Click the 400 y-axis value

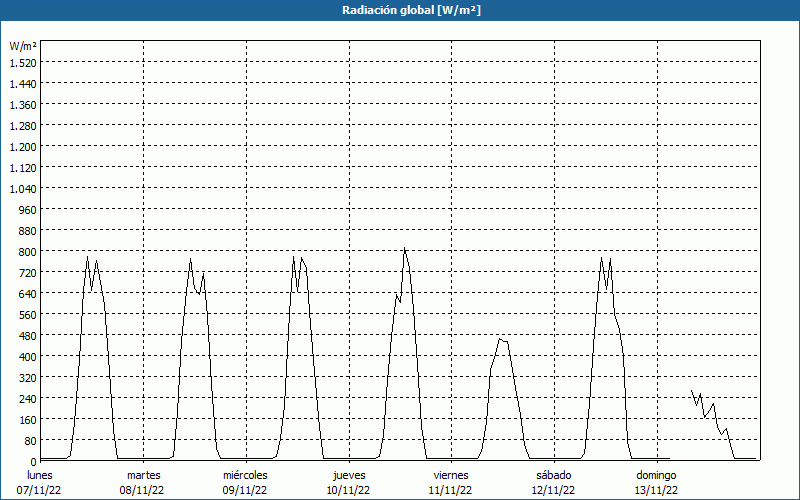coord(28,357)
